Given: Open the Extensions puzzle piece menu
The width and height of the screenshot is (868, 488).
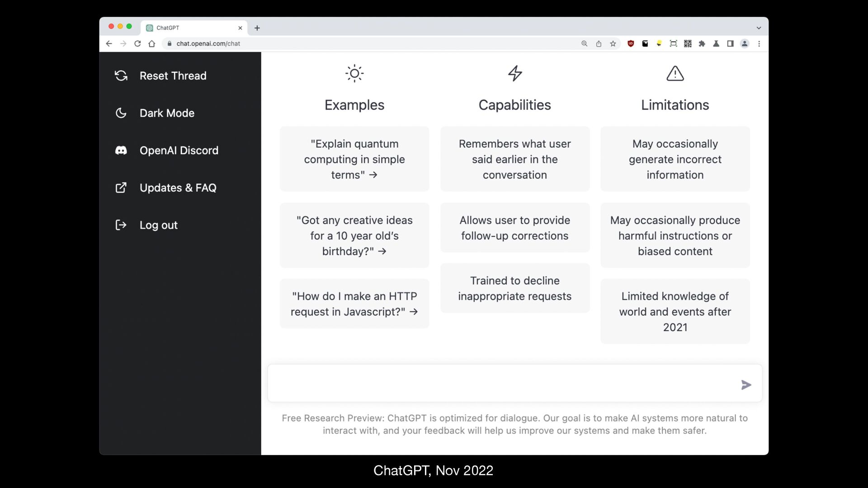Looking at the screenshot, I should [x=702, y=43].
